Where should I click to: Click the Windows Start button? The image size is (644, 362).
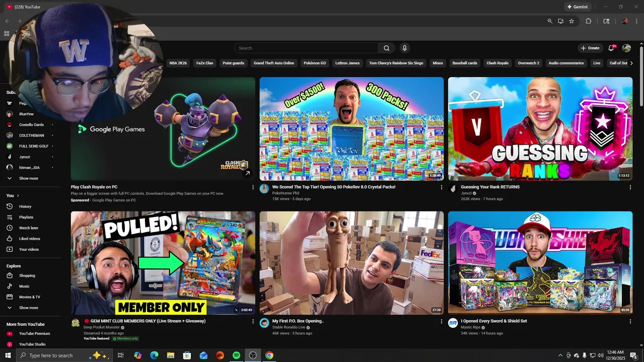(x=8, y=355)
